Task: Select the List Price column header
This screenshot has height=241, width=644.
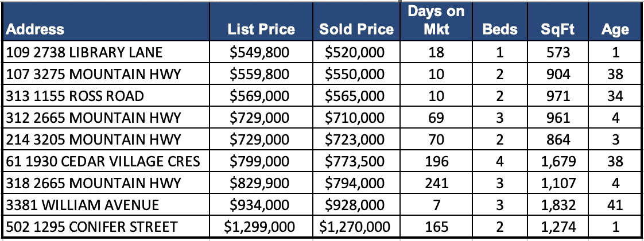Action: [x=261, y=29]
